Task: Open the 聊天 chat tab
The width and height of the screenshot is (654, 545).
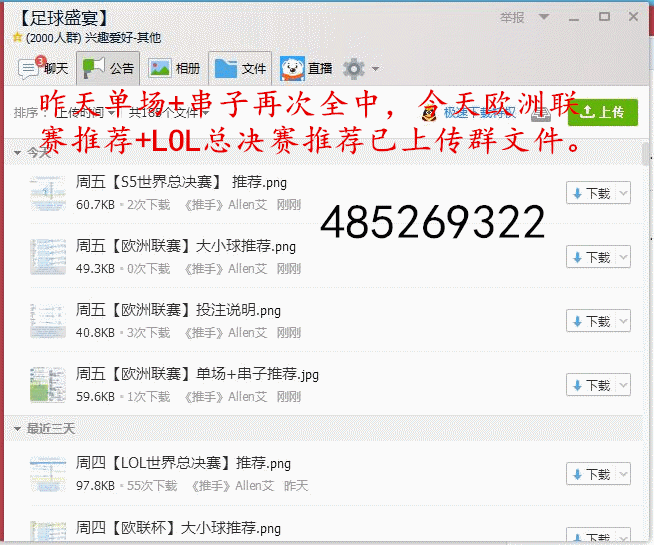Action: click(x=43, y=68)
